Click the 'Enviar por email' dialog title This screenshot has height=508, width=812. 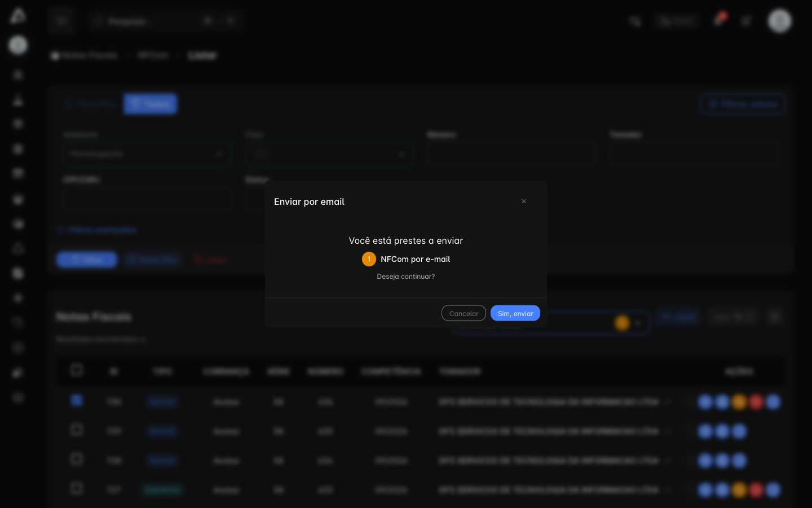(309, 202)
